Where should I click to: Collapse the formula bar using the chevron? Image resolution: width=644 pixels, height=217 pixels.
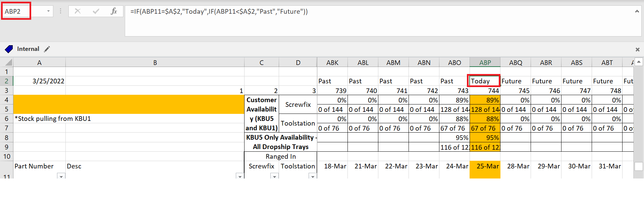637,11
